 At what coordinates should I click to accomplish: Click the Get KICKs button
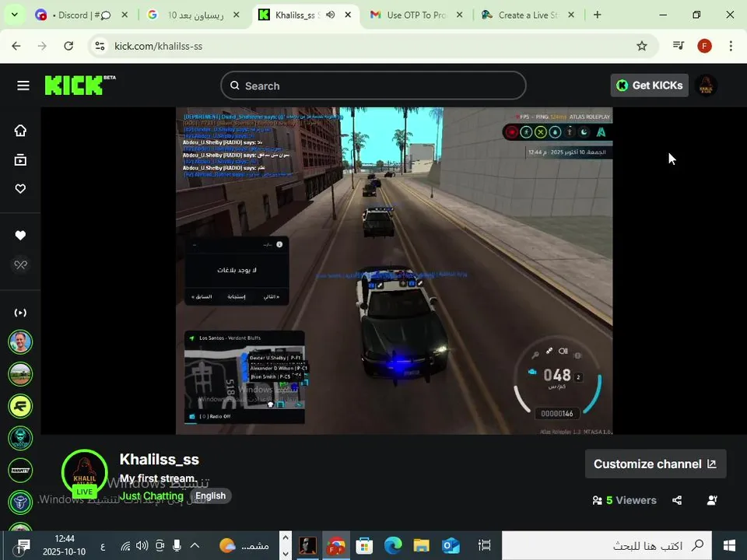point(649,86)
